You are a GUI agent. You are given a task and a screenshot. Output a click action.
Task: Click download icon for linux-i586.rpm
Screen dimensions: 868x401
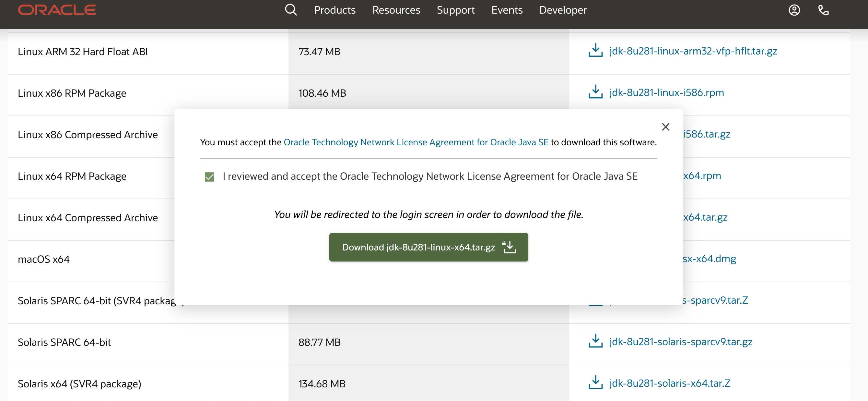(x=595, y=92)
